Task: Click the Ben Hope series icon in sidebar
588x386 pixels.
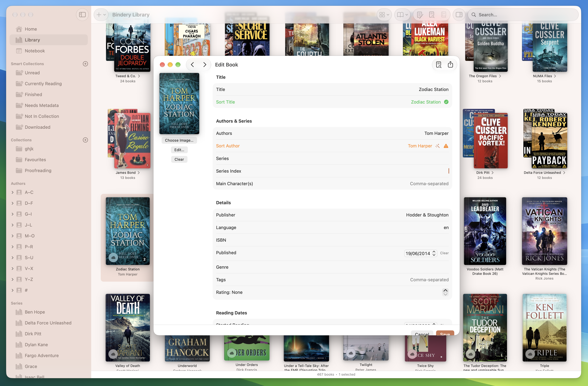Action: 19,312
